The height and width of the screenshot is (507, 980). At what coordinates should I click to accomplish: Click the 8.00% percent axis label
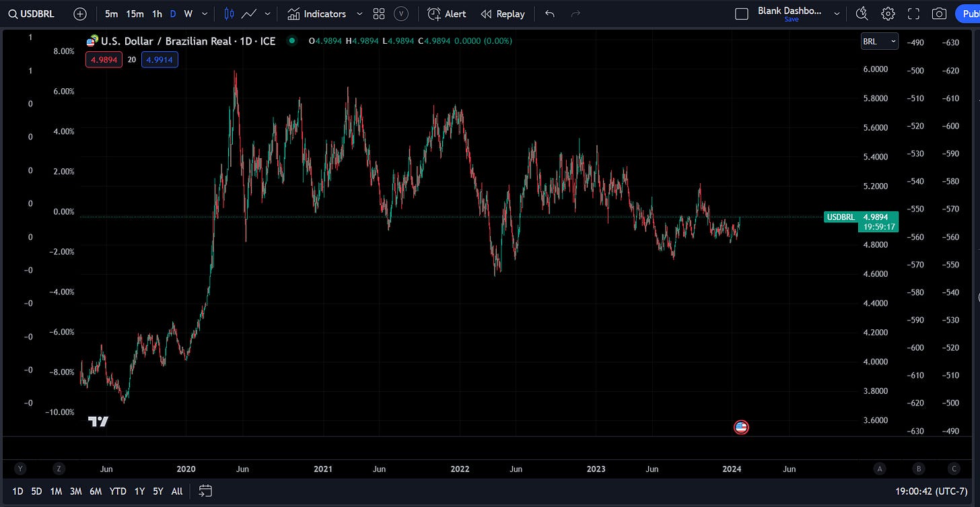(64, 51)
